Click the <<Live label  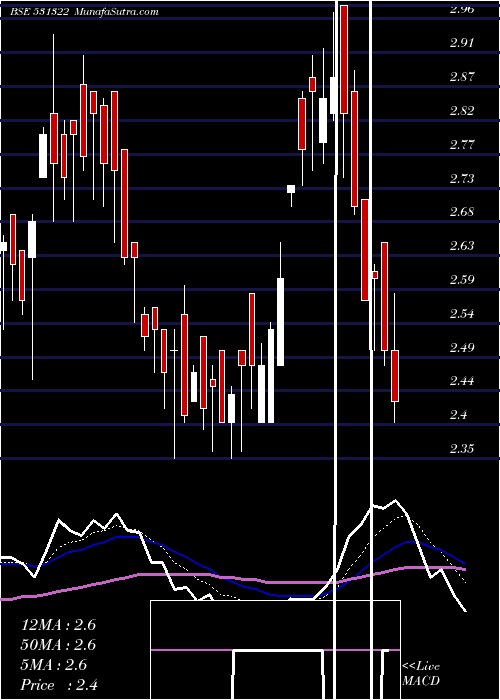[x=421, y=667]
